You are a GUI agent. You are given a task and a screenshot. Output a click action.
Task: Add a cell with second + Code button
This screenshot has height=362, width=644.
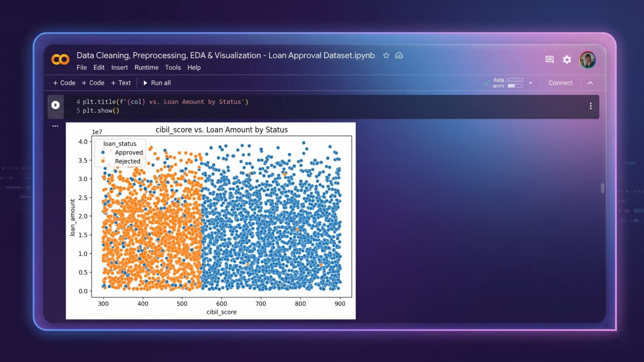tap(93, 83)
